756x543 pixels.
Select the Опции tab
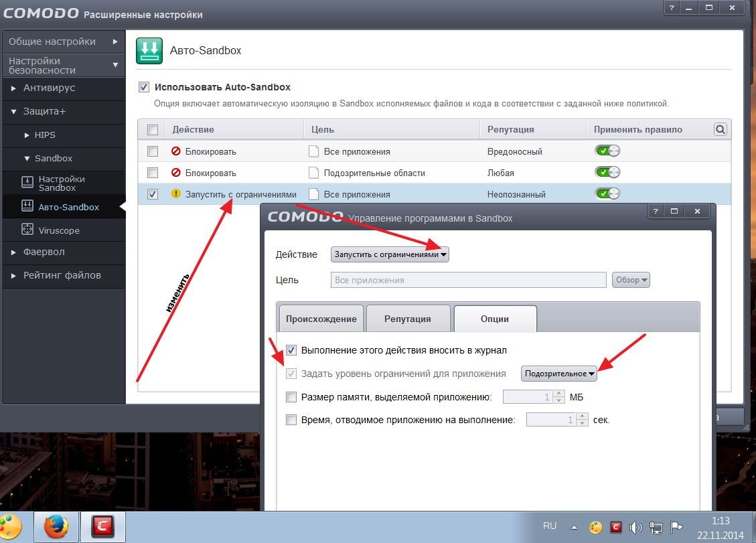tap(495, 319)
